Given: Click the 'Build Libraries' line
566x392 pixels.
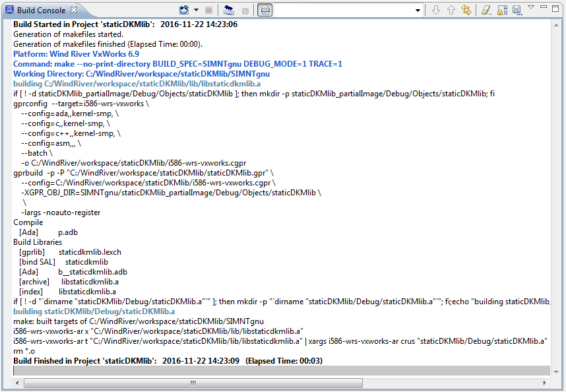Looking at the screenshot, I should click(x=38, y=242).
